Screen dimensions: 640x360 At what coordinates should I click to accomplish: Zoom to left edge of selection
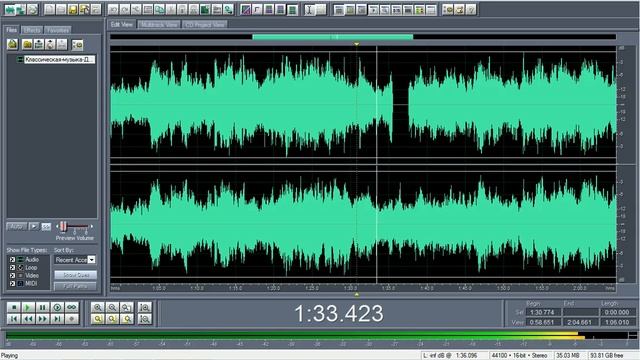click(112, 319)
